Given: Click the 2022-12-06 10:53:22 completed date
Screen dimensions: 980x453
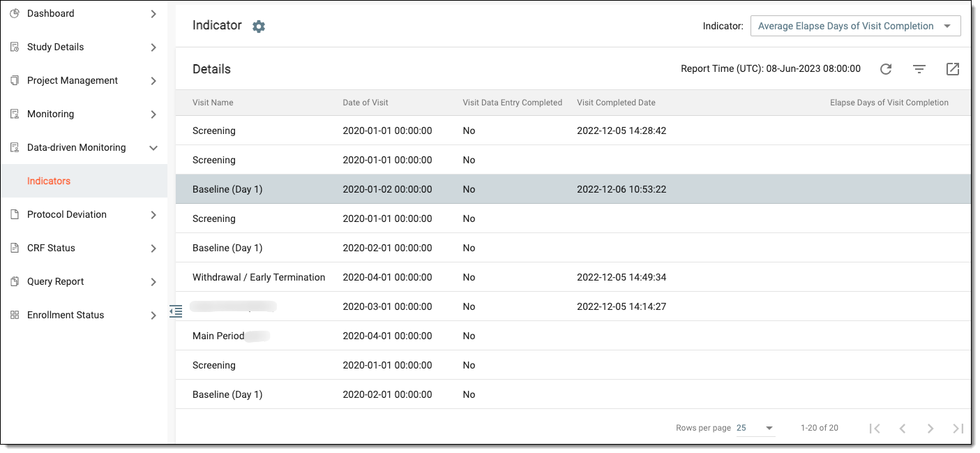Looking at the screenshot, I should tap(621, 189).
